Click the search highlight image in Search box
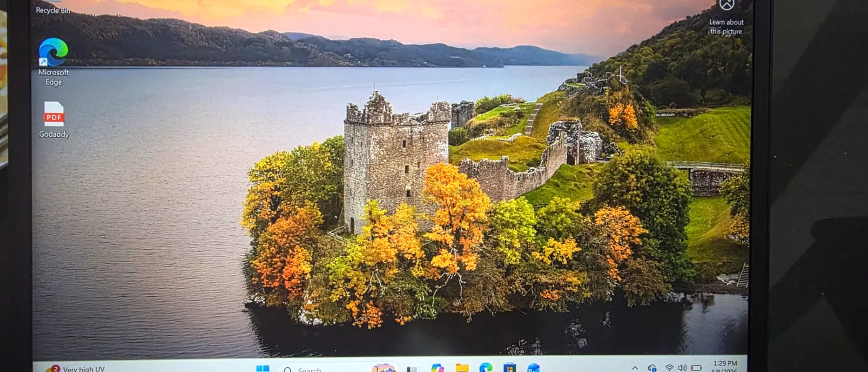 click(383, 369)
